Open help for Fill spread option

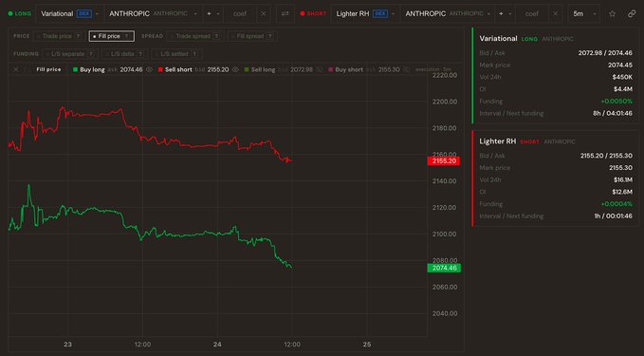(270, 36)
